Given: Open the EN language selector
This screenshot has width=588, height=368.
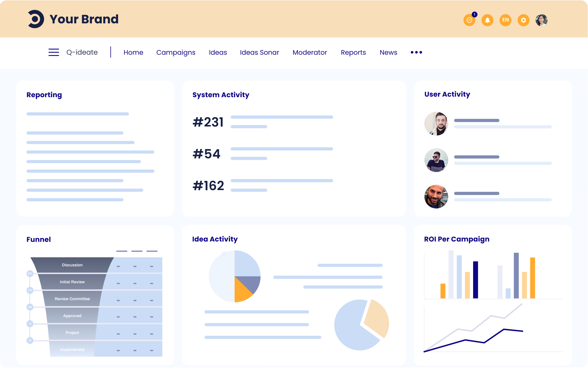Looking at the screenshot, I should coord(505,20).
